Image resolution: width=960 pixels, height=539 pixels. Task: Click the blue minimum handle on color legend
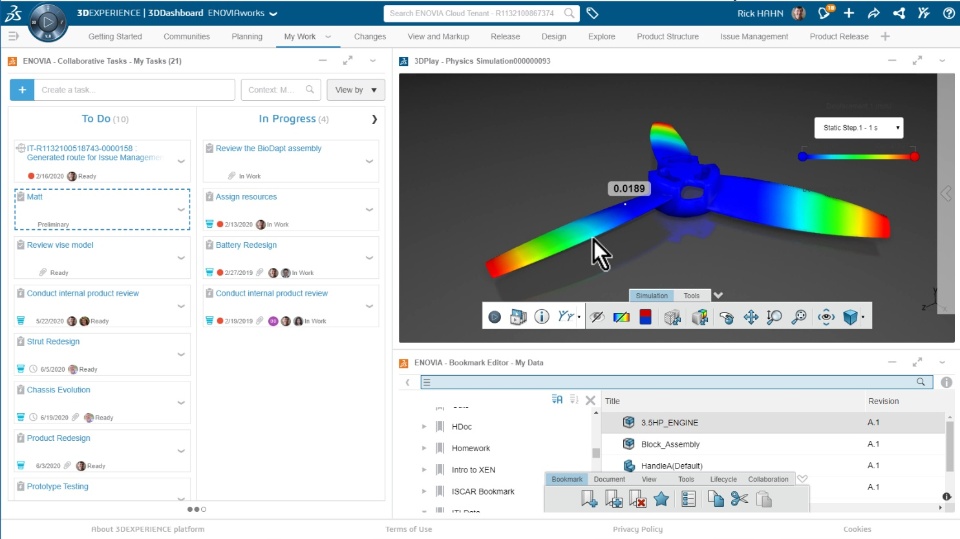[803, 157]
